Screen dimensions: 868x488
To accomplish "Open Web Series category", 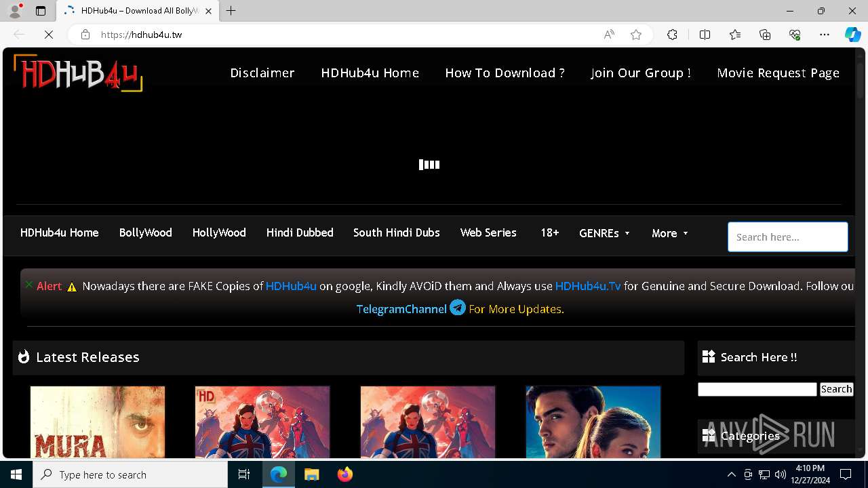I will click(x=488, y=232).
